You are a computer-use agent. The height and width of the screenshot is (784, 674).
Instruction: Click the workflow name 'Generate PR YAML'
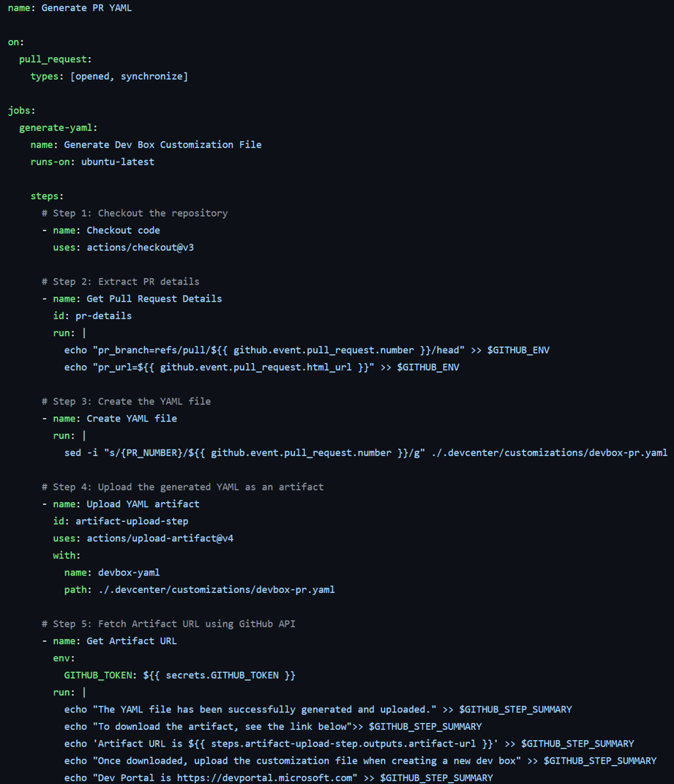click(86, 8)
